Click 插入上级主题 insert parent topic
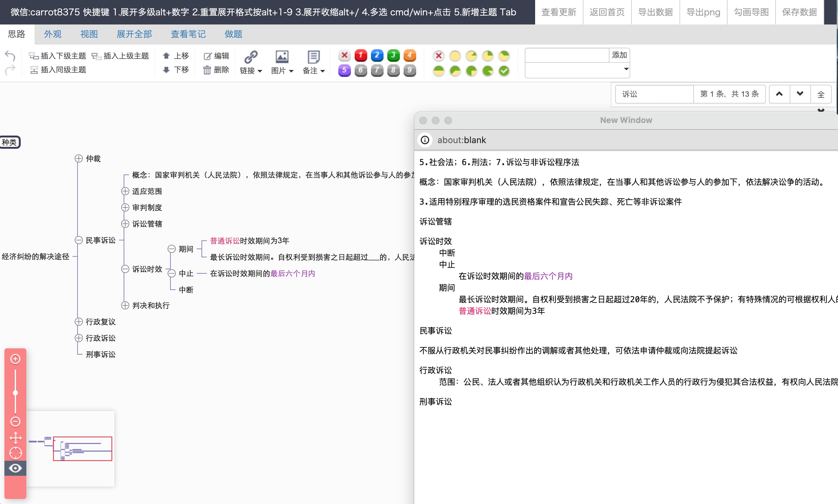838x504 pixels. tap(120, 56)
